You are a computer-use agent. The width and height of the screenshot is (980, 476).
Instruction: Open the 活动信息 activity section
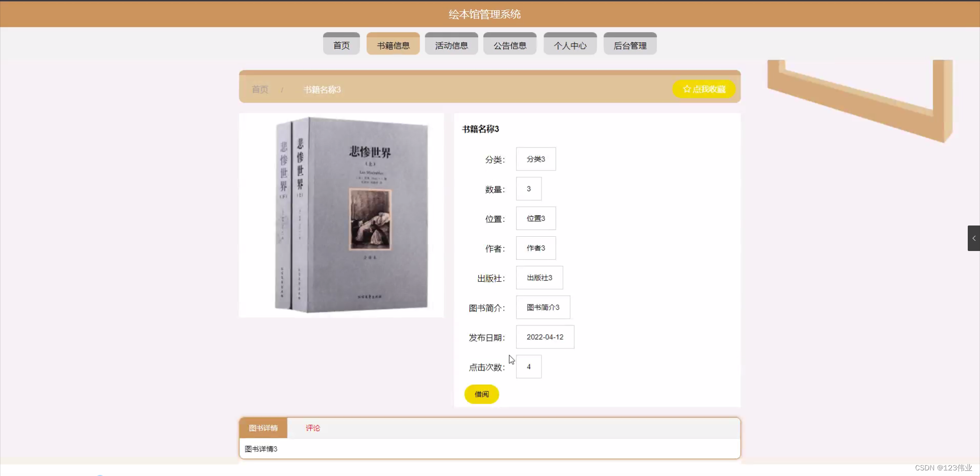[451, 45]
